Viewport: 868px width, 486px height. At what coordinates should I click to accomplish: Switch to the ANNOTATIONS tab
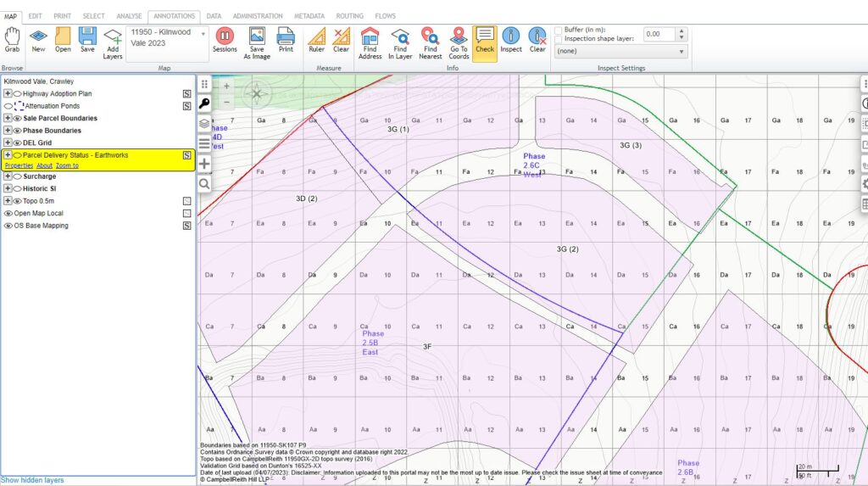point(174,16)
